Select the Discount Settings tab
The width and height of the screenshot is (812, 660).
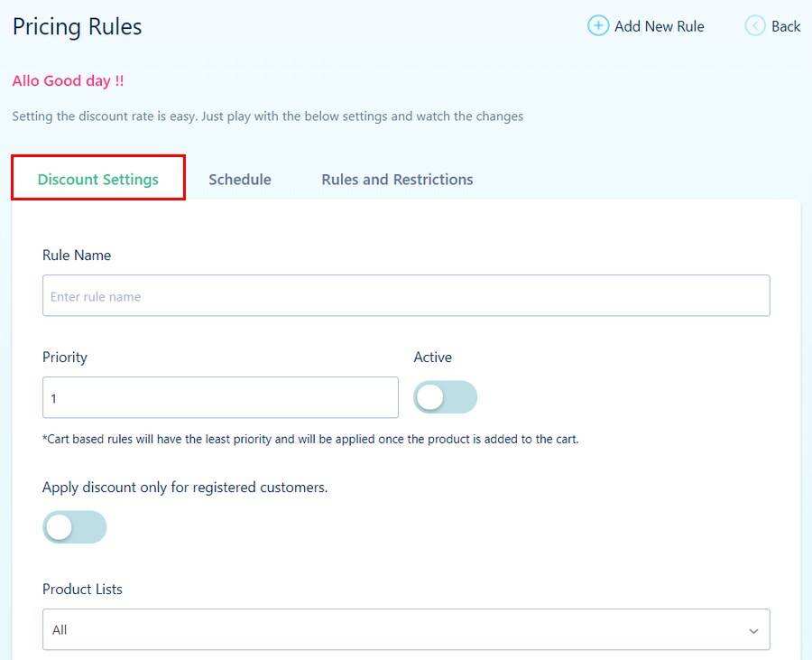pos(98,180)
